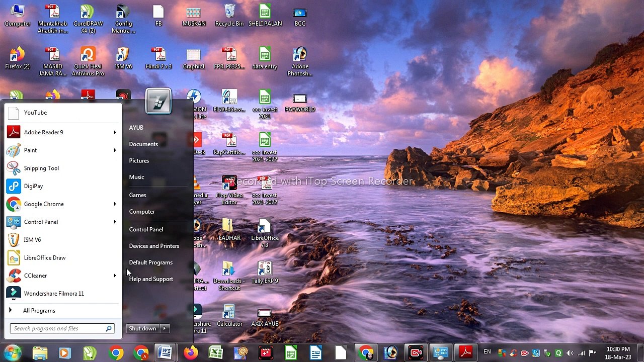Viewport: 644px width, 362px height.
Task: Expand Adobe Reader 9 jump list arrow
Action: point(115,132)
